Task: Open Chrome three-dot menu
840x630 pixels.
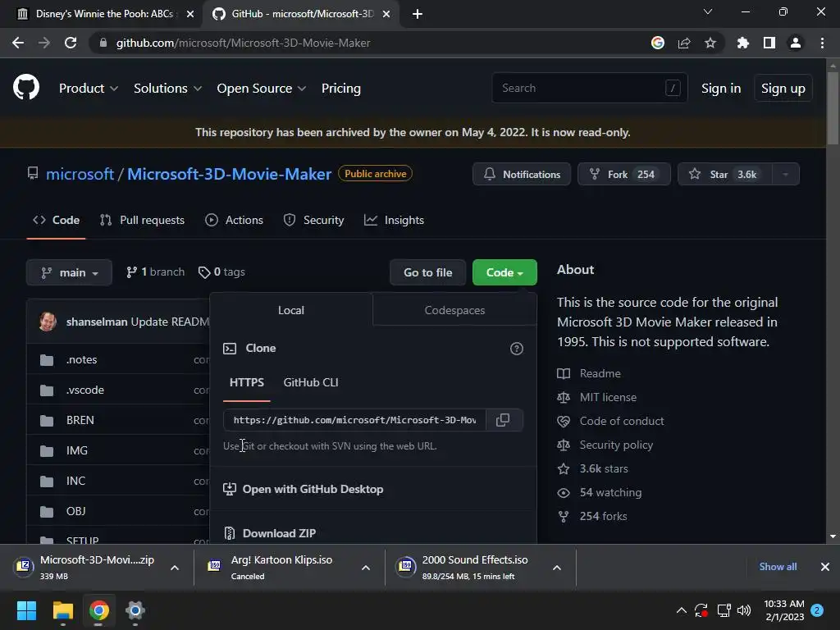Action: 822,43
